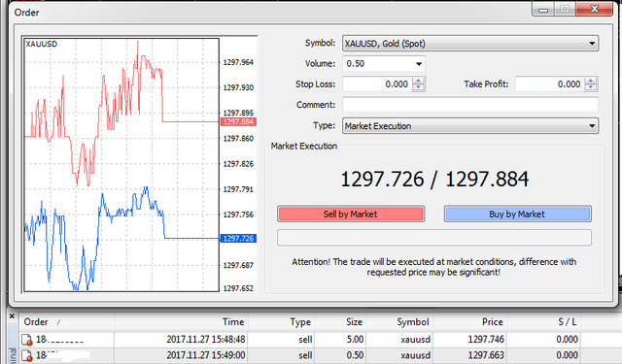The width and height of the screenshot is (622, 364).
Task: Click the order price 1297.663
Action: pyautogui.click(x=486, y=355)
